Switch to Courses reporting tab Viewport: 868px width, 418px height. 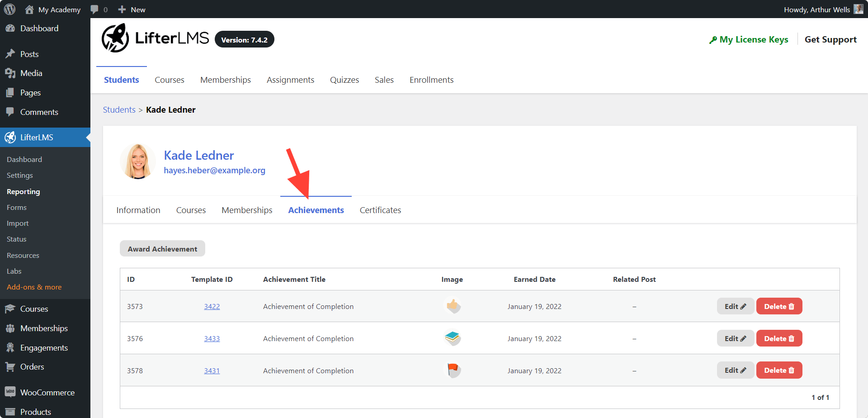pyautogui.click(x=170, y=80)
